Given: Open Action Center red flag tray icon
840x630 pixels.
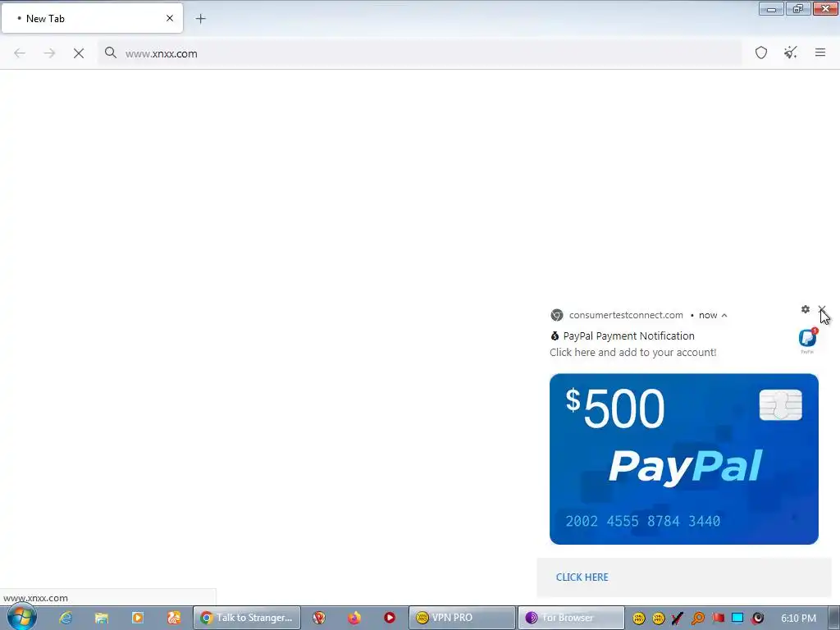Looking at the screenshot, I should pos(718,619).
